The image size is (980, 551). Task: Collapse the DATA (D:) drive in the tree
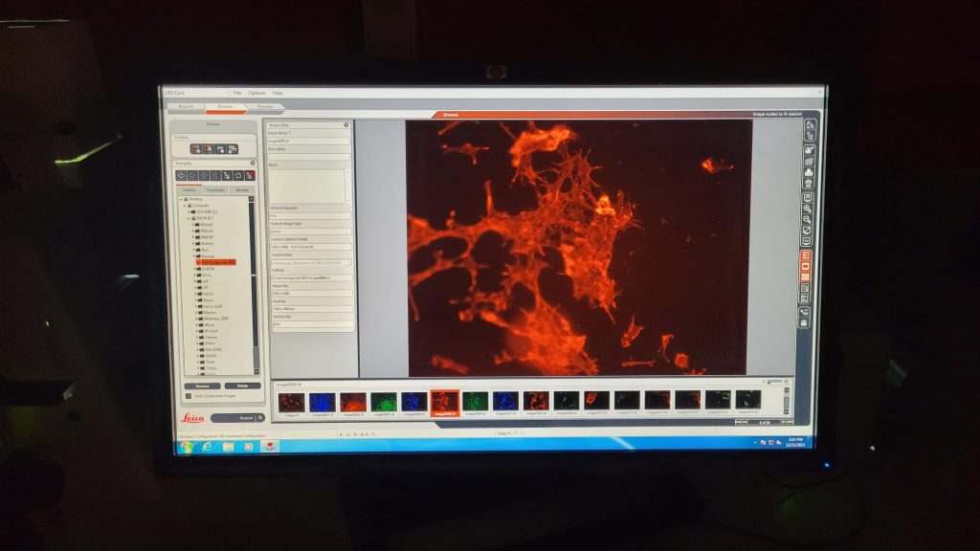tap(189, 218)
